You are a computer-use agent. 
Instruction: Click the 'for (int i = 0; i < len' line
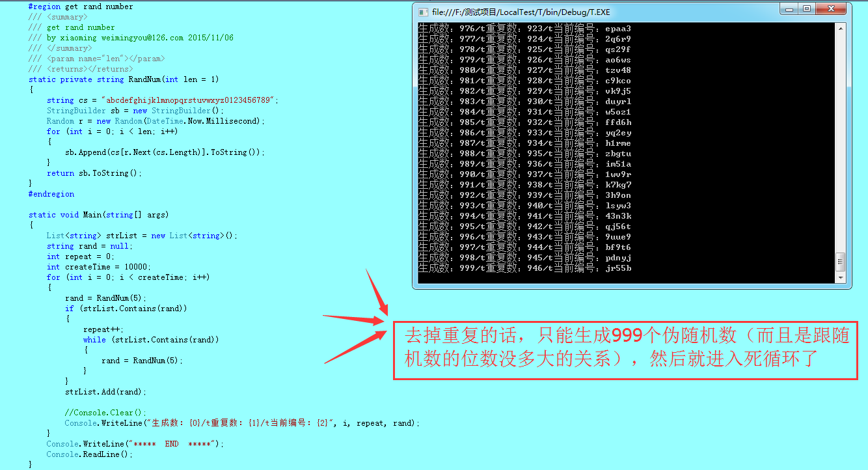(x=112, y=131)
